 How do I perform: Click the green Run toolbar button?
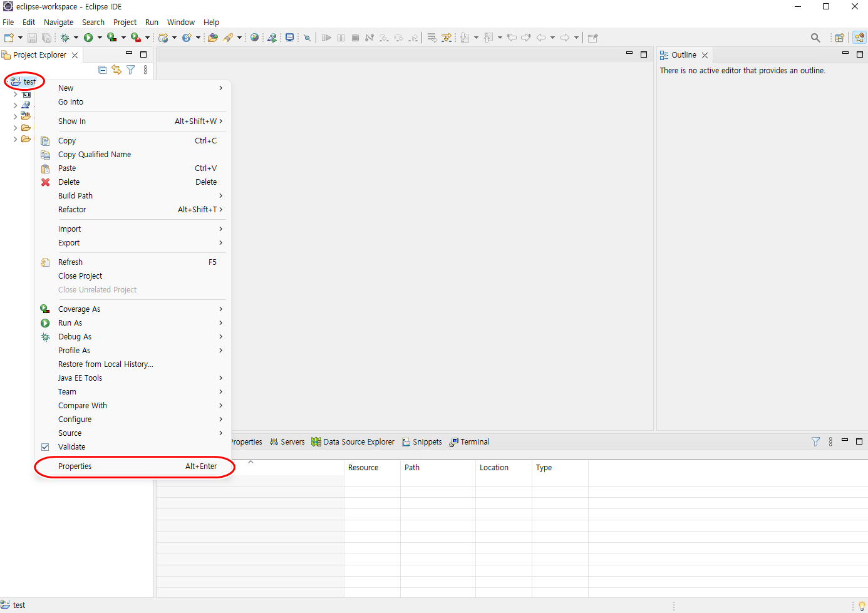click(88, 38)
